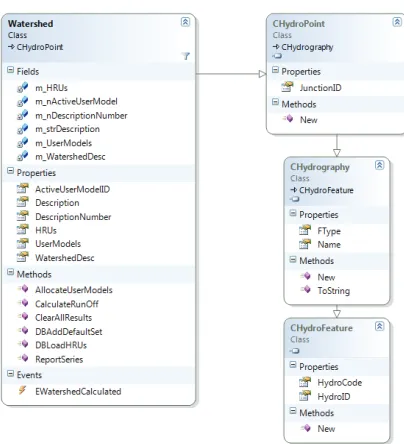
Task: Click field icon beside m_WatershedDesc
Action: pos(23,156)
